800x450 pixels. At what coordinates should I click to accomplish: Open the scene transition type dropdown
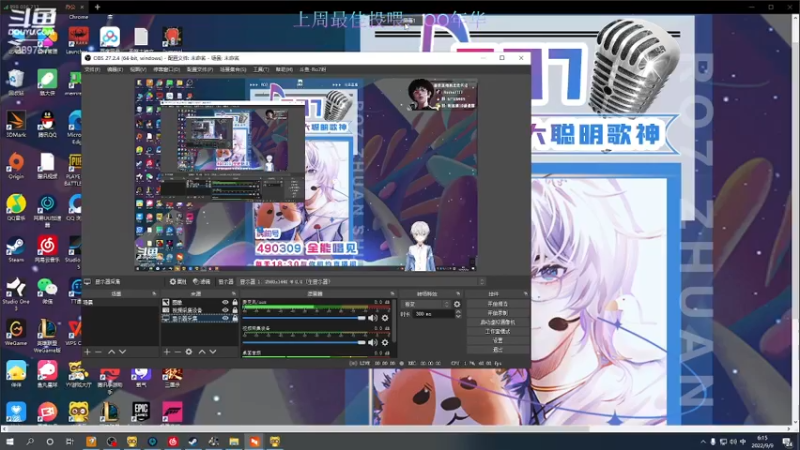click(x=427, y=304)
